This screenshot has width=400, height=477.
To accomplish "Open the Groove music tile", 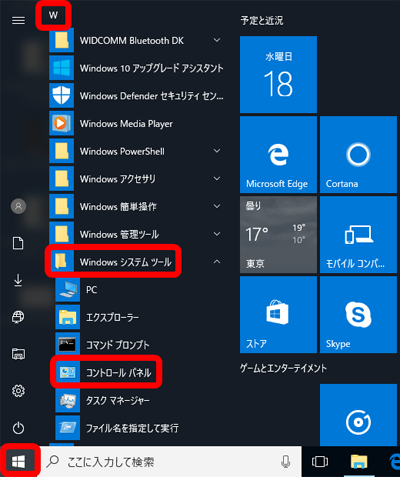I will (358, 415).
